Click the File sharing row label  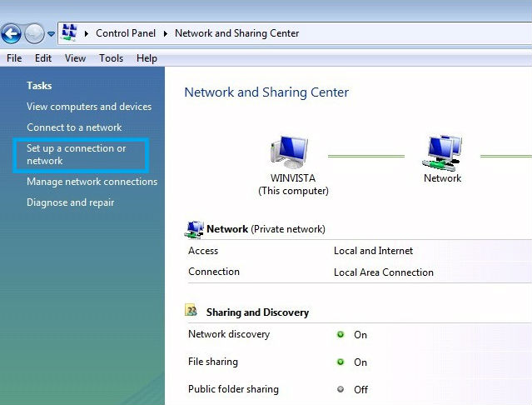pos(213,362)
